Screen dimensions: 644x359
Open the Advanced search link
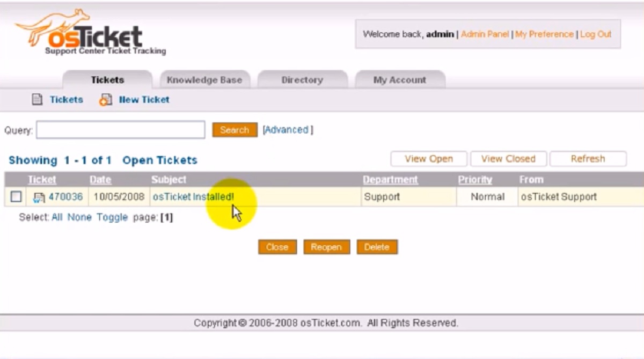288,130
